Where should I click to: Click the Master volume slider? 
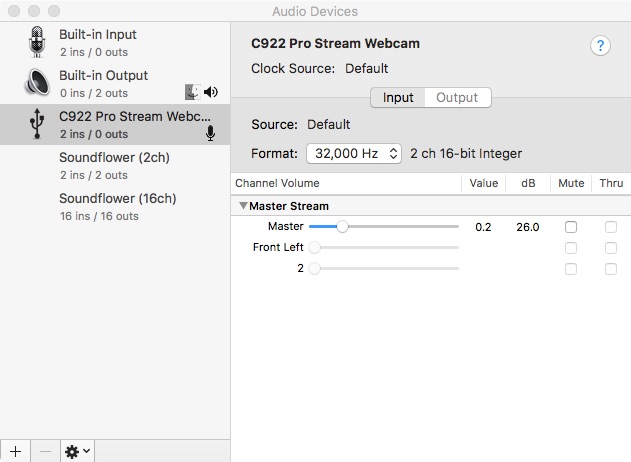[x=342, y=227]
